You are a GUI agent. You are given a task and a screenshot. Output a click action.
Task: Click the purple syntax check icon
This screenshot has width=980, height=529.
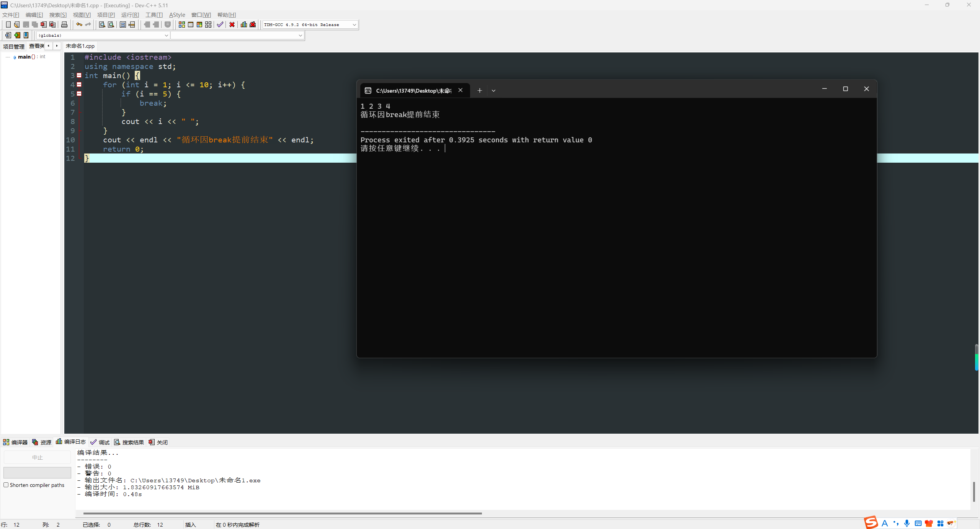point(220,24)
